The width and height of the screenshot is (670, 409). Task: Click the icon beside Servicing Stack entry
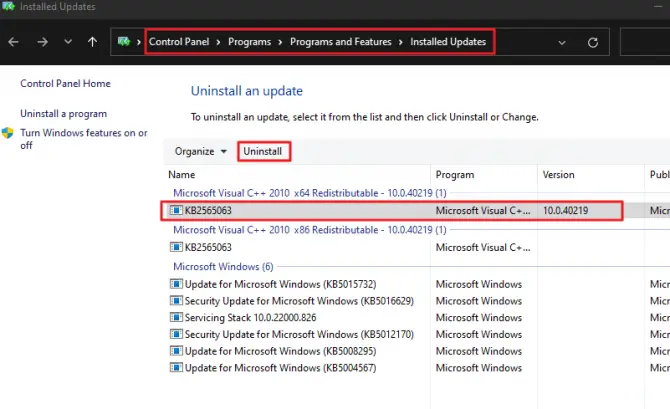(x=176, y=317)
